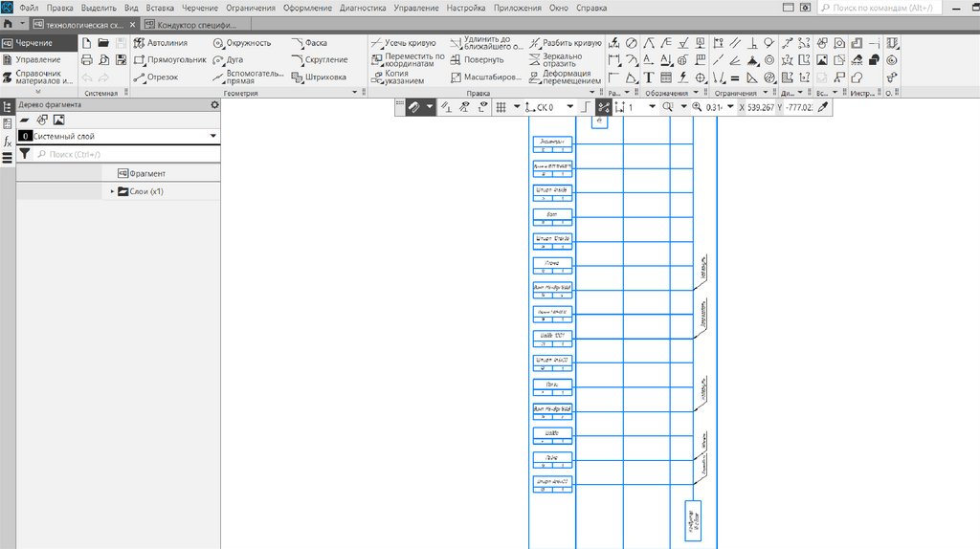
Task: Select the Фрагмент tree root item
Action: tap(142, 174)
